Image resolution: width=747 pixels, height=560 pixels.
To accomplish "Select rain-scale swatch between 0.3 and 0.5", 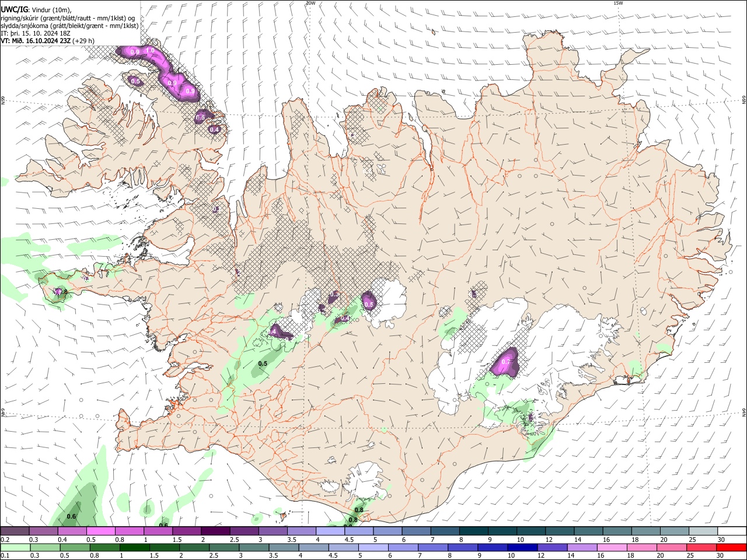I will pyautogui.click(x=45, y=547).
